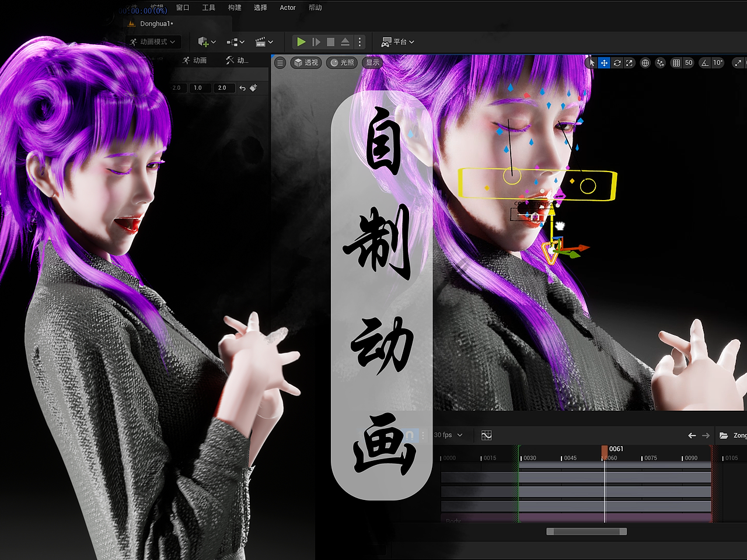Viewport: 747px width, 560px height.
Task: Click the skip frame play button
Action: pyautogui.click(x=316, y=42)
